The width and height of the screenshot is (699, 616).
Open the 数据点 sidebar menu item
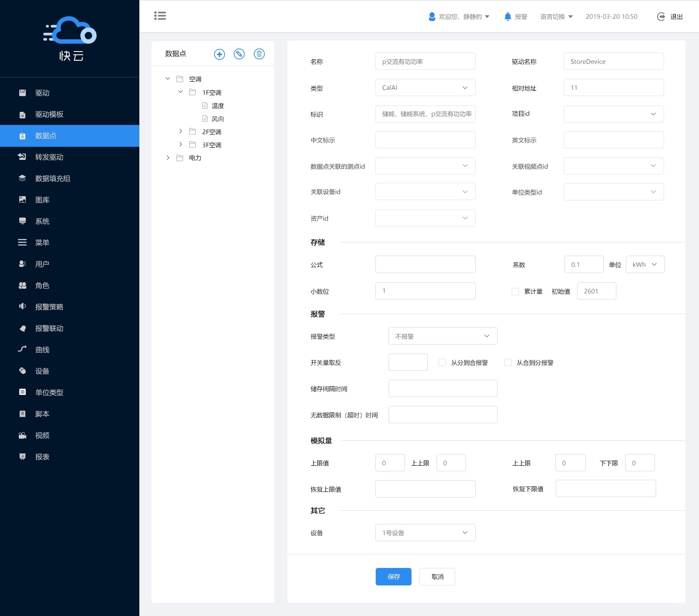tap(69, 136)
